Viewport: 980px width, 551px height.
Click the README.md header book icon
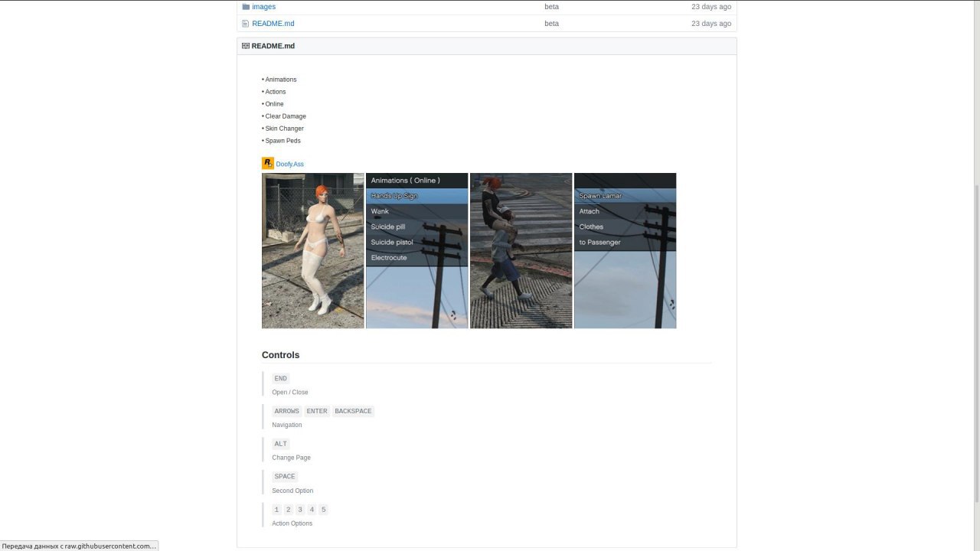point(246,46)
